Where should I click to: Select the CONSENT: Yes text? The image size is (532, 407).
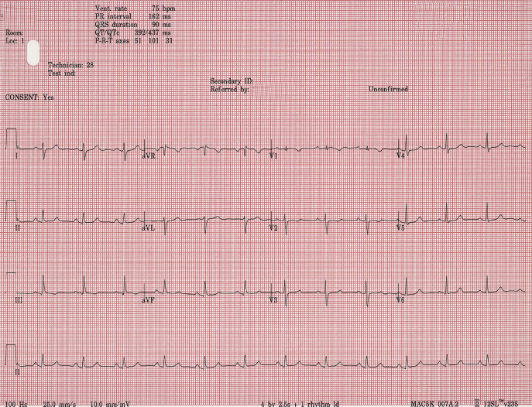pos(29,97)
